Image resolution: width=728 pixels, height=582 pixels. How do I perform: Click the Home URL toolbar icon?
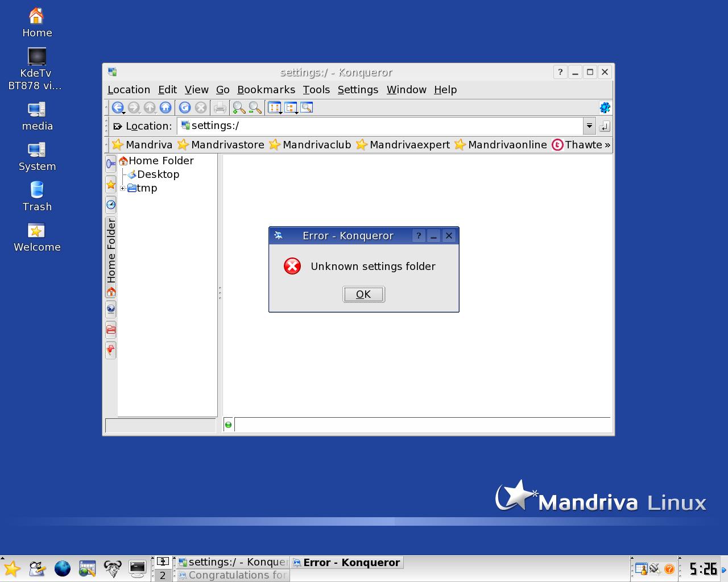[x=166, y=107]
